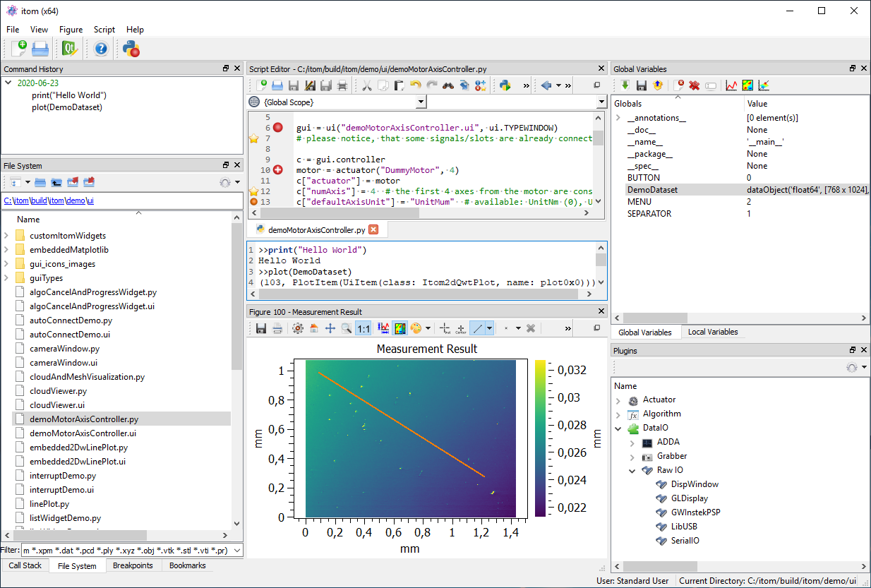Click the Python debug icon in main toolbar
Image resolution: width=871 pixels, height=588 pixels.
pos(131,49)
